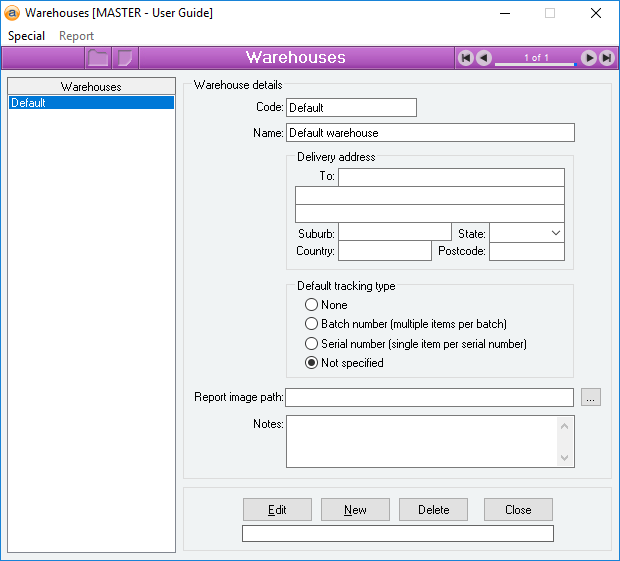Screen dimensions: 620x561
Task: Click the note page icon in toolbar
Action: coord(125,58)
